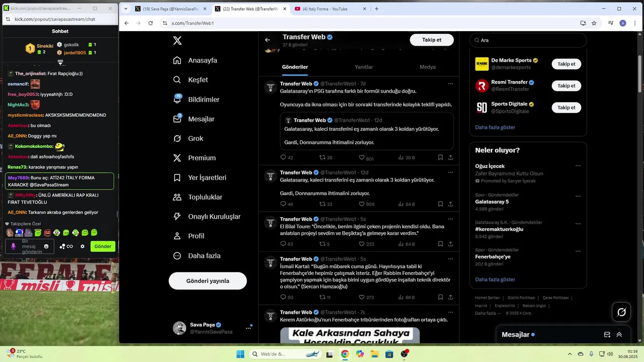Open more options on the PSG formül post
The width and height of the screenshot is (644, 362).
(450, 83)
